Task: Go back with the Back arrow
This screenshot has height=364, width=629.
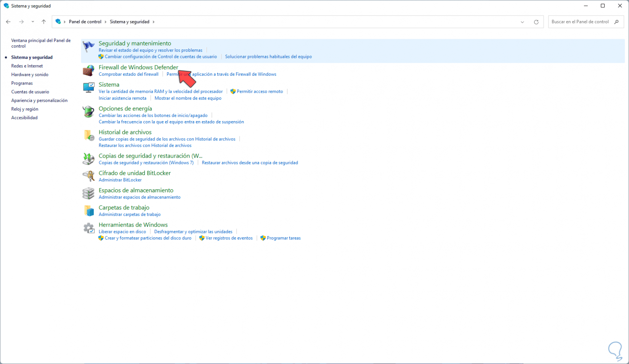Action: [x=8, y=22]
